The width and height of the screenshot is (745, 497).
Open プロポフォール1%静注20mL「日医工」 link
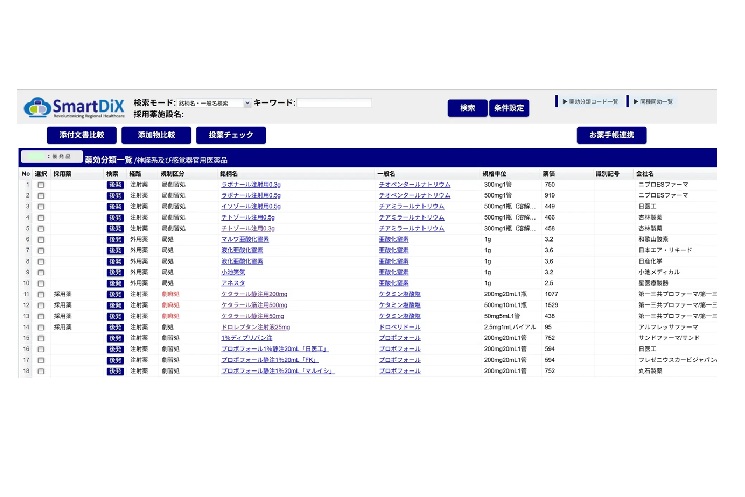[x=275, y=349]
